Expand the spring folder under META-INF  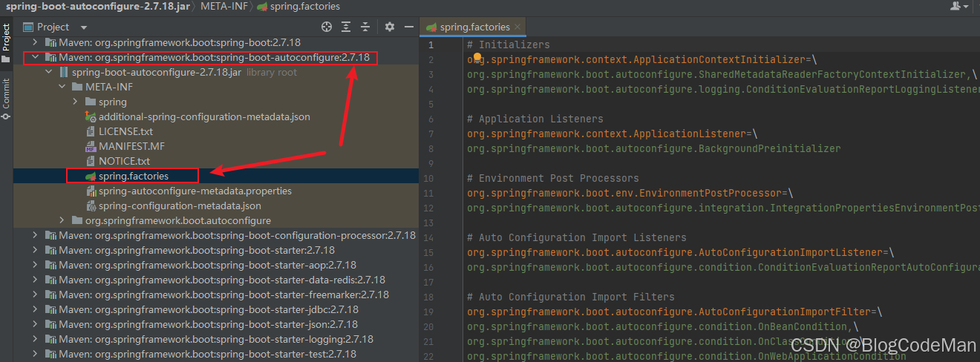76,102
